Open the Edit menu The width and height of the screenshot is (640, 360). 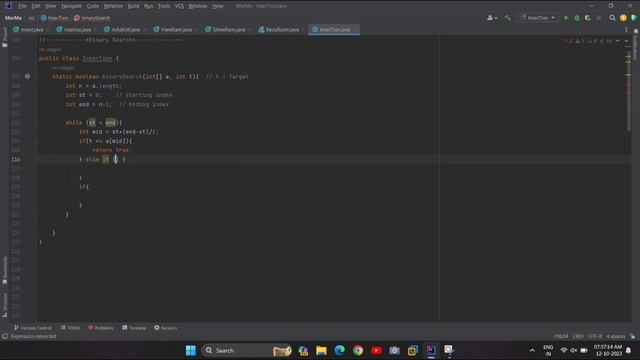pyautogui.click(x=36, y=6)
